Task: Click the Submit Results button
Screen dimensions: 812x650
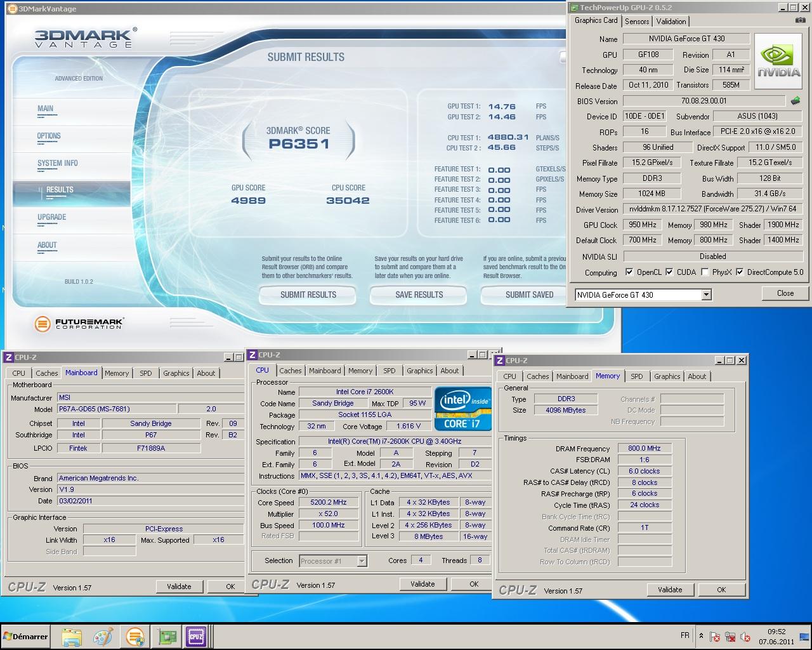Action: pos(308,295)
